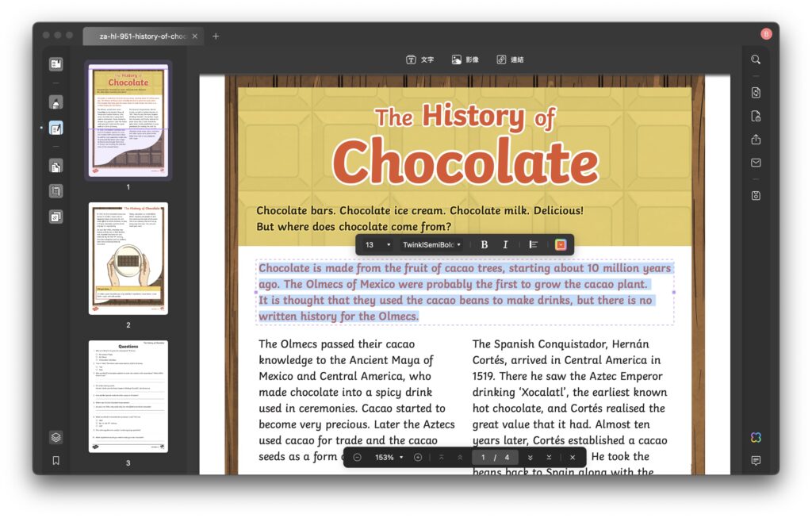
Task: Zoom in with the plus icon
Action: coord(418,458)
